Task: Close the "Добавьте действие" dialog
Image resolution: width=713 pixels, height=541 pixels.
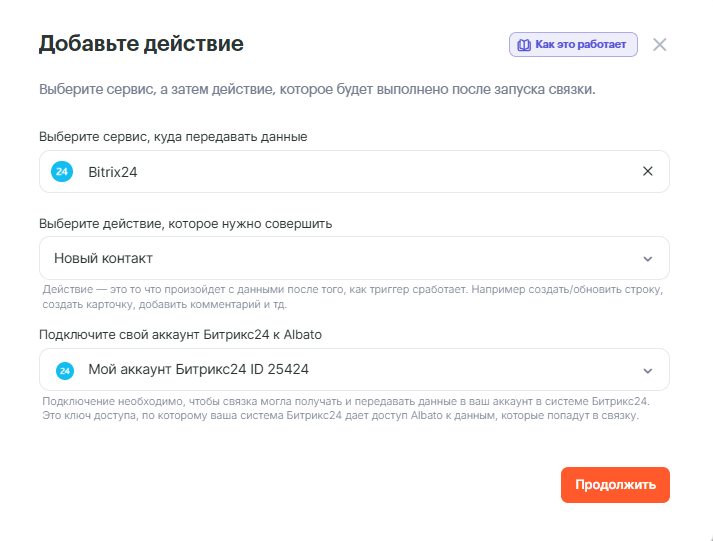Action: tap(659, 44)
